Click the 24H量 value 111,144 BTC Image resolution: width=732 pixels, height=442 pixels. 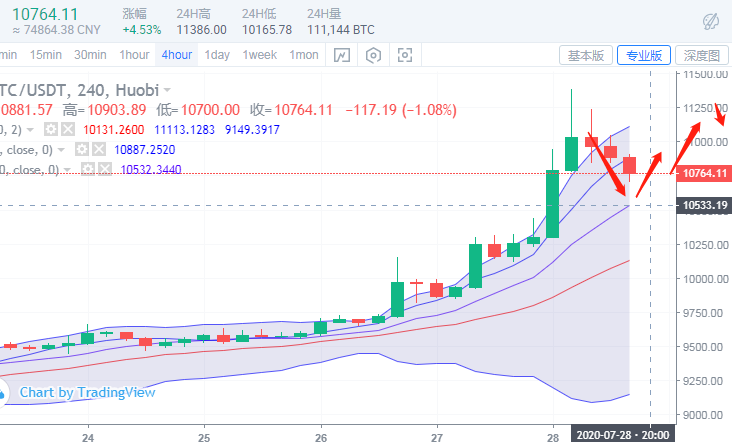tap(341, 30)
